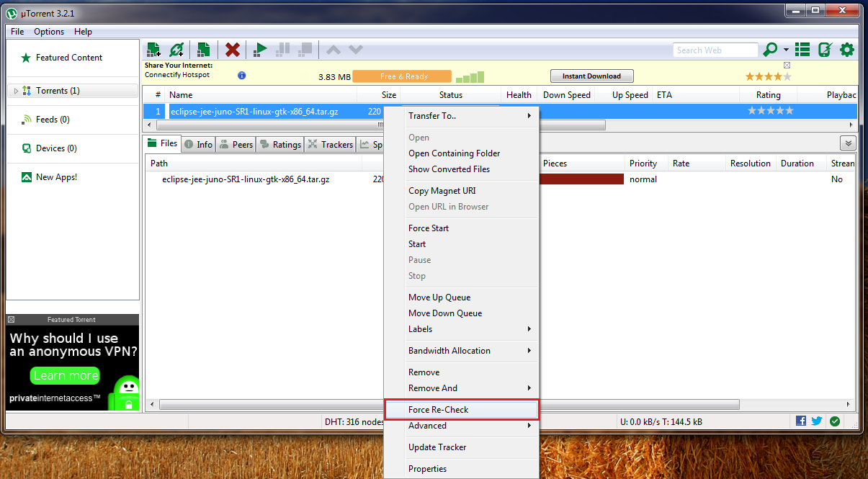Image resolution: width=868 pixels, height=479 pixels.
Task: Open the Options menu
Action: tap(49, 32)
